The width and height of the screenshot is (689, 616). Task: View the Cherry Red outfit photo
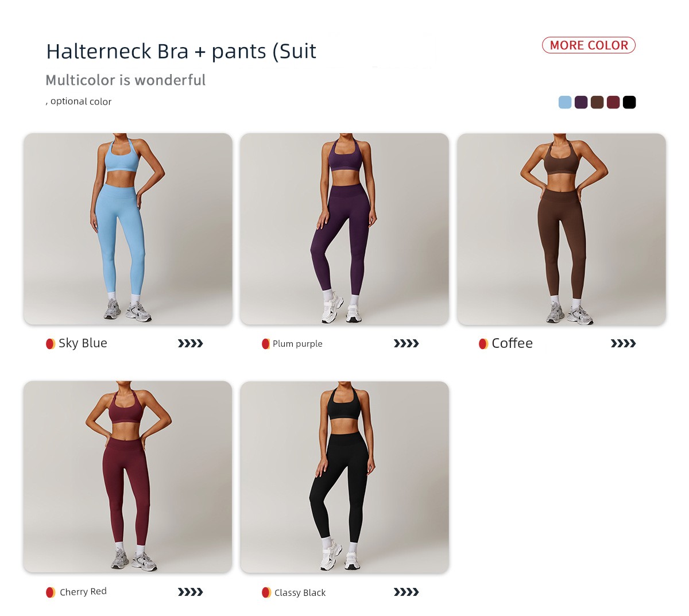[128, 476]
